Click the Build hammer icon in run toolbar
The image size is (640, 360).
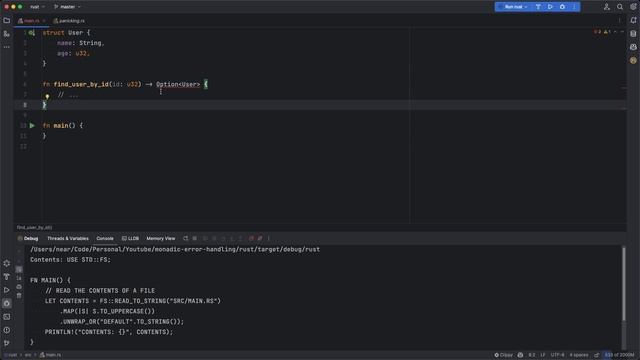[538, 7]
